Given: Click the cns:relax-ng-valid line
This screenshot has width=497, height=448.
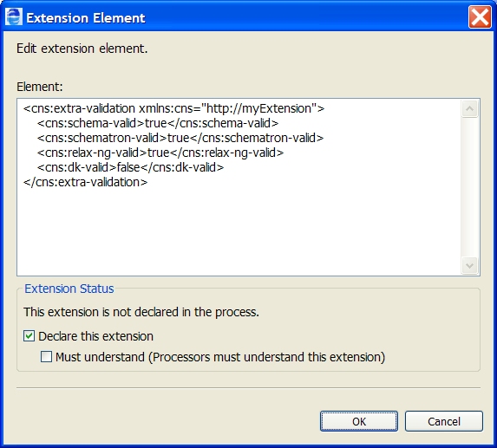Looking at the screenshot, I should tap(160, 153).
